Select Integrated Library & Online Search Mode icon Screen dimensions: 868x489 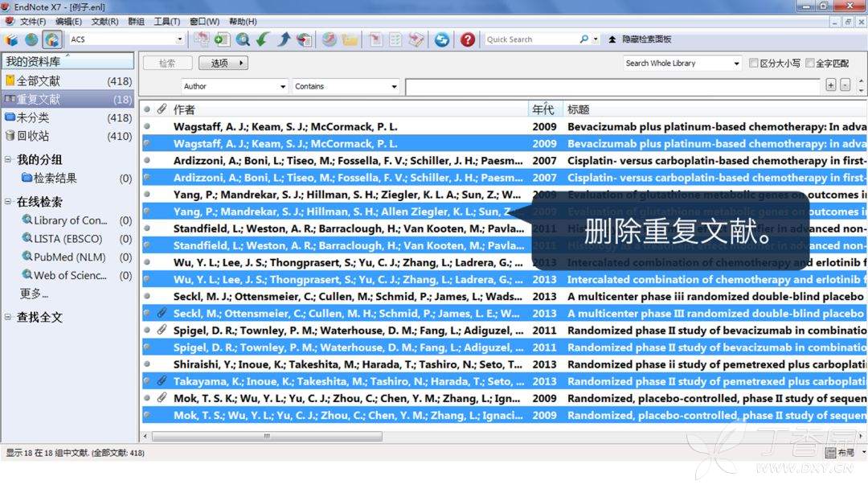click(x=52, y=40)
